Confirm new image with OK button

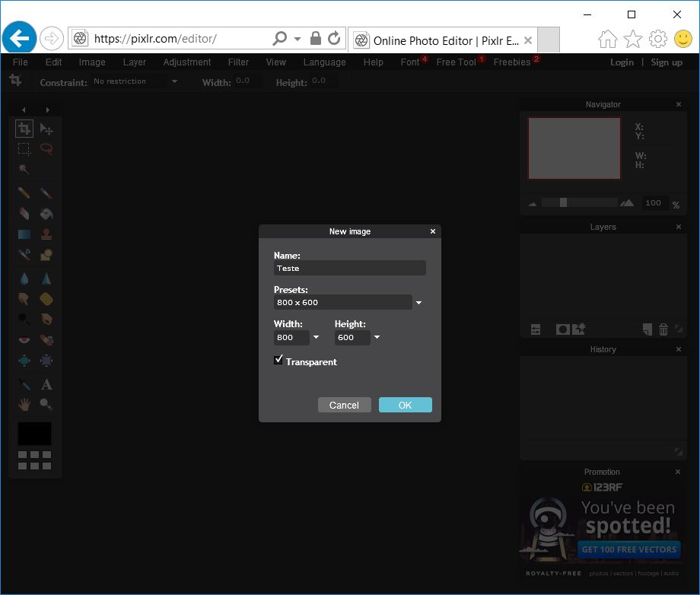406,405
